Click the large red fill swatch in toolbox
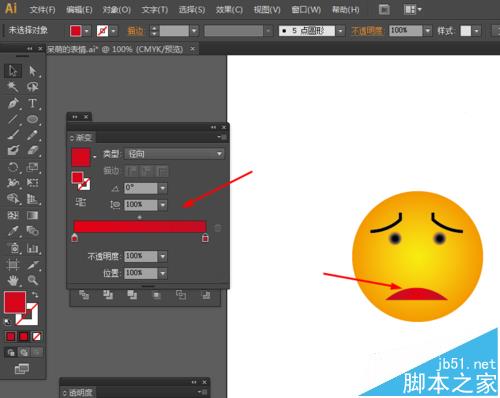Screen dimensions: 500x398 (x=15, y=302)
